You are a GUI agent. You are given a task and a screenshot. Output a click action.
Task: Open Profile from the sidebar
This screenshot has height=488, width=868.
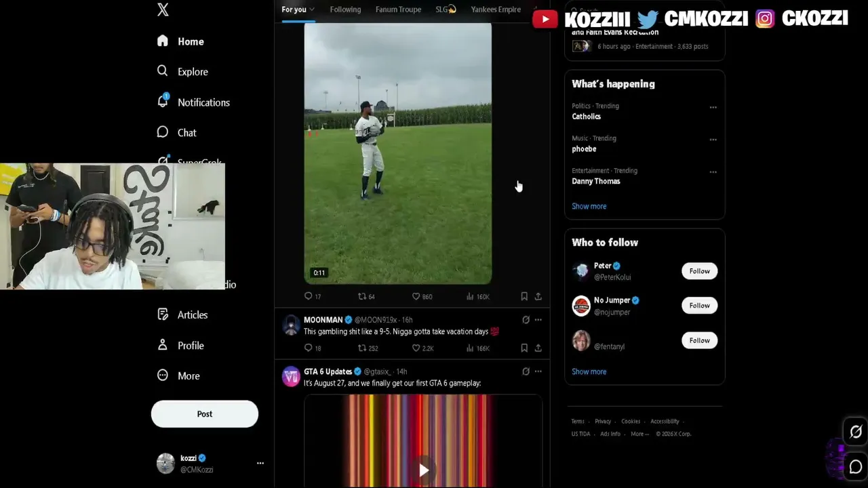[x=180, y=345]
